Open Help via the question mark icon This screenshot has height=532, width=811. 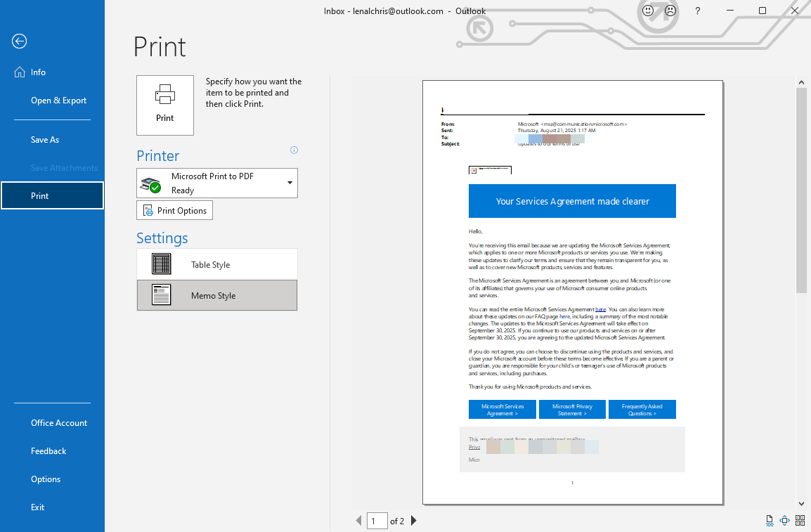696,11
